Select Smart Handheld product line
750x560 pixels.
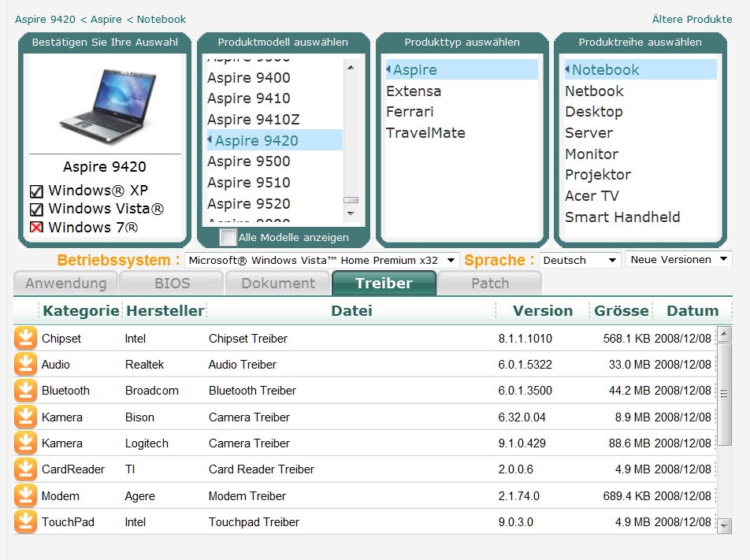pyautogui.click(x=622, y=217)
